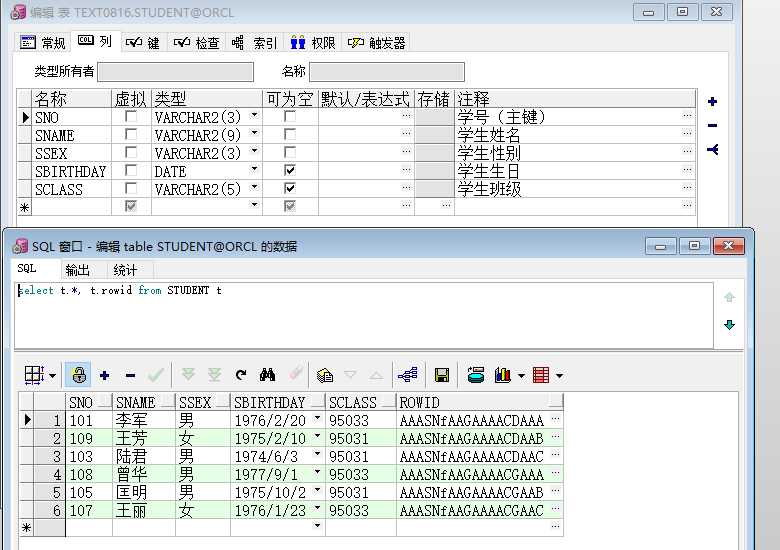
Task: Switch to the 检查 tab
Action: click(x=196, y=43)
